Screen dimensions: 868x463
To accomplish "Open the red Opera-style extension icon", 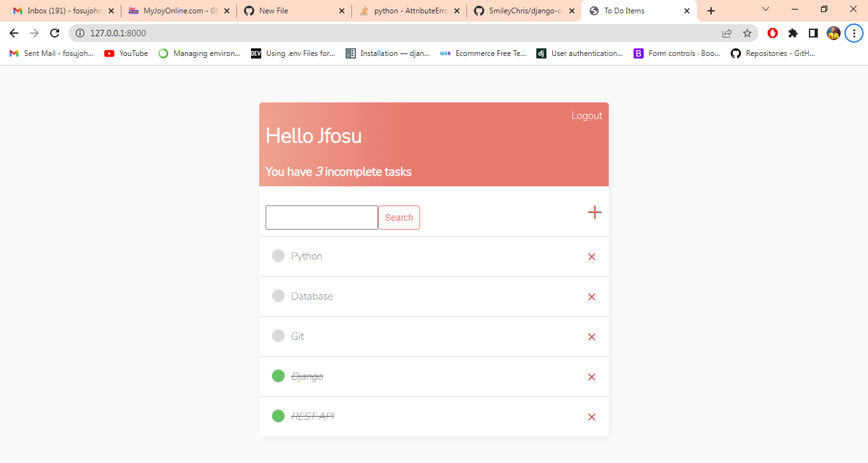I will tap(773, 33).
